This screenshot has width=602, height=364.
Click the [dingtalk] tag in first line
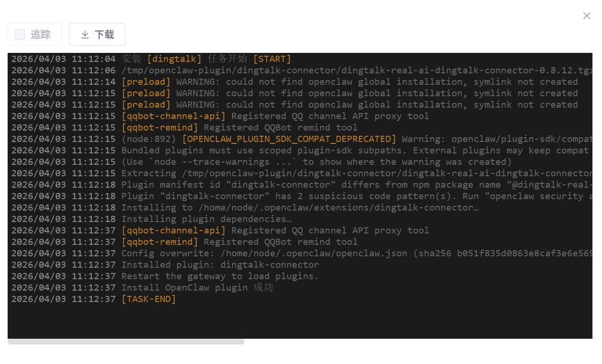[174, 59]
